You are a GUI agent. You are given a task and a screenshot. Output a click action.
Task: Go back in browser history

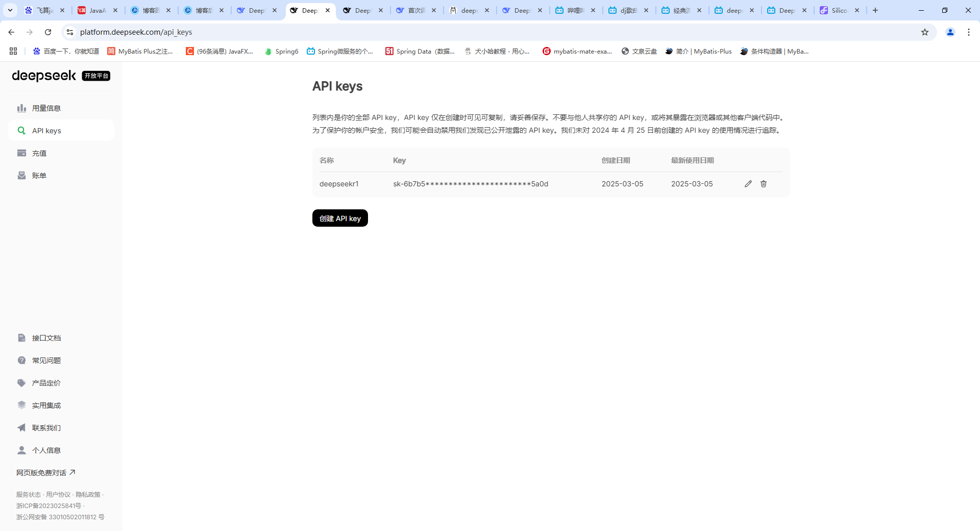click(11, 32)
